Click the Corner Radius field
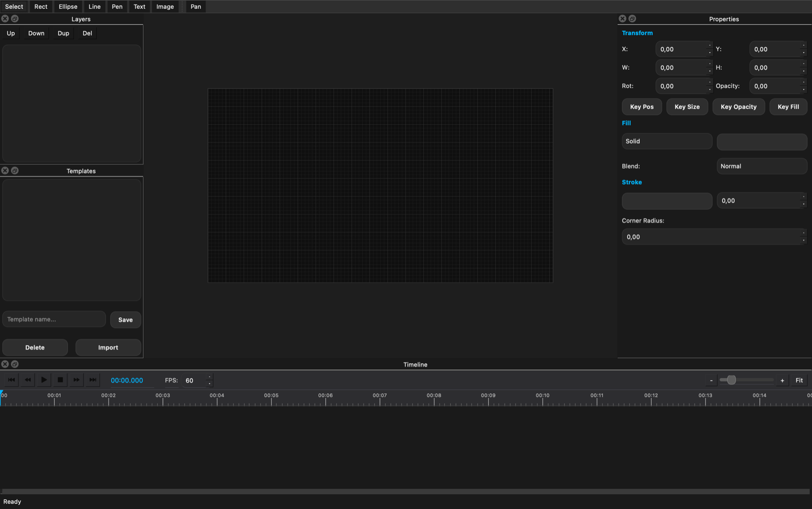The image size is (812, 509). 714,237
